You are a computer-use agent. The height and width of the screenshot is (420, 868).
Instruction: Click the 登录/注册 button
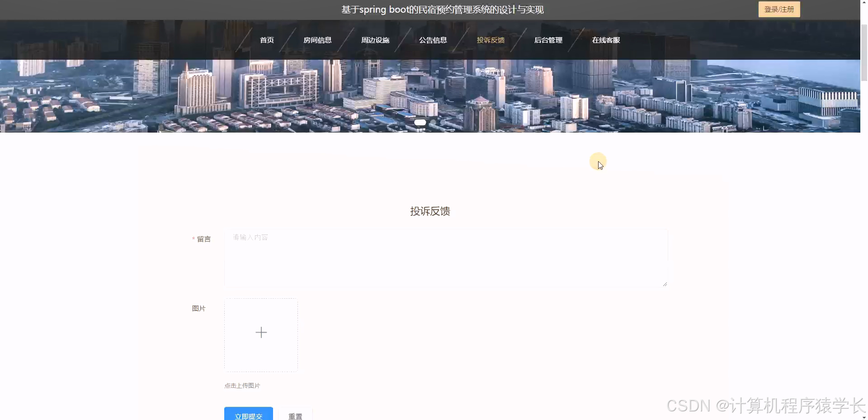(779, 9)
